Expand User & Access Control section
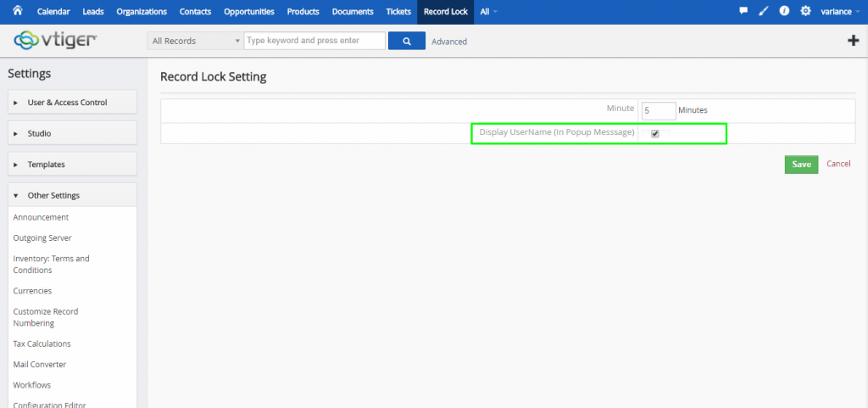868x408 pixels. point(73,103)
